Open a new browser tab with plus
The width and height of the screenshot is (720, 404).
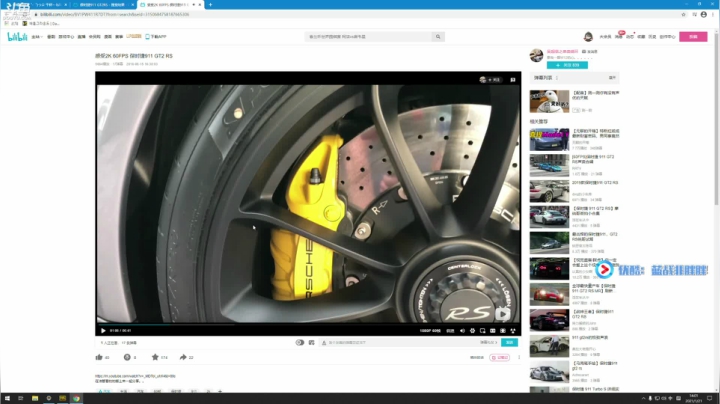pos(210,5)
